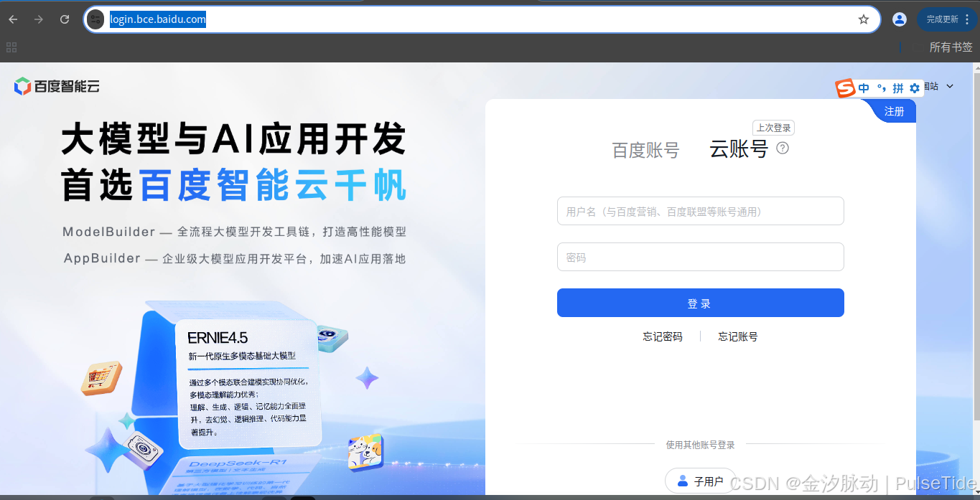The height and width of the screenshot is (500, 980).
Task: Click the Sogou input method S icon
Action: [x=846, y=88]
